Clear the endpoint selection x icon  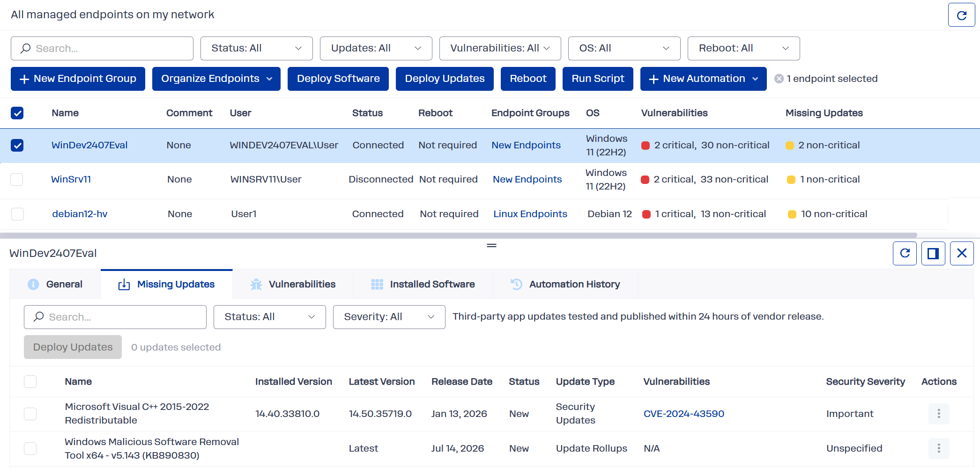(x=779, y=79)
